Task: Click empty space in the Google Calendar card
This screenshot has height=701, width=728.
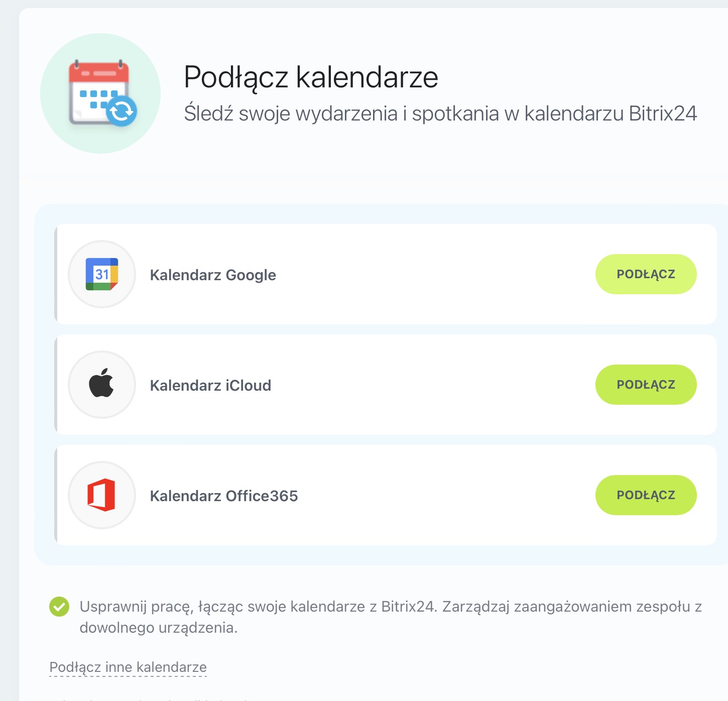Action: [x=432, y=274]
